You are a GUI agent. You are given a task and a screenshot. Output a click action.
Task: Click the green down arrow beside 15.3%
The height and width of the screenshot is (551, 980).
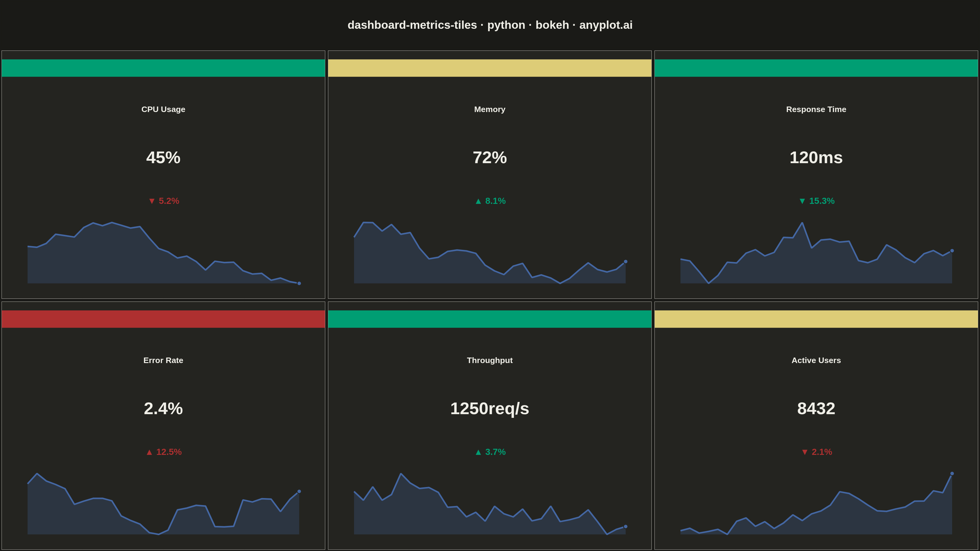pos(802,201)
